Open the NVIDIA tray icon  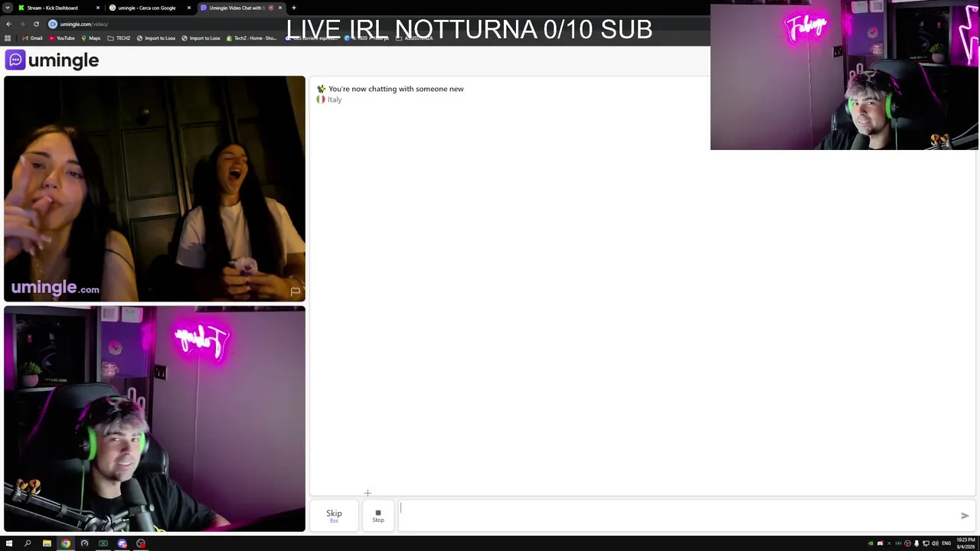click(x=871, y=543)
